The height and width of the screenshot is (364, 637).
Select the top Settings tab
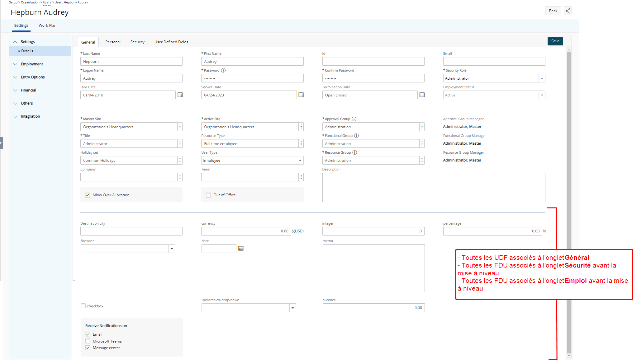coord(21,26)
